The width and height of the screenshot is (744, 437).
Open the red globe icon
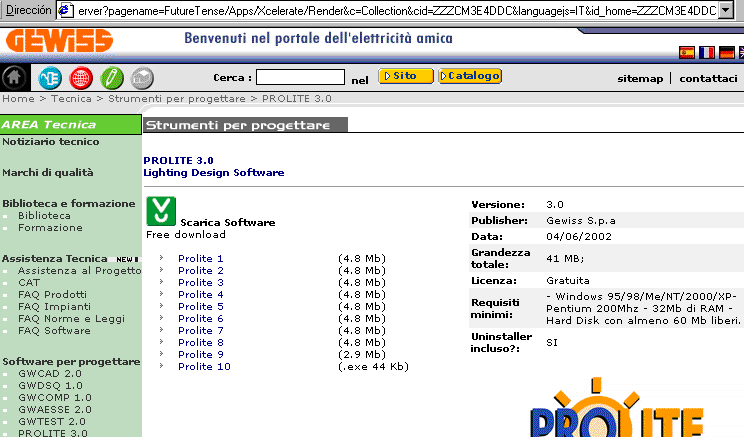click(x=81, y=78)
